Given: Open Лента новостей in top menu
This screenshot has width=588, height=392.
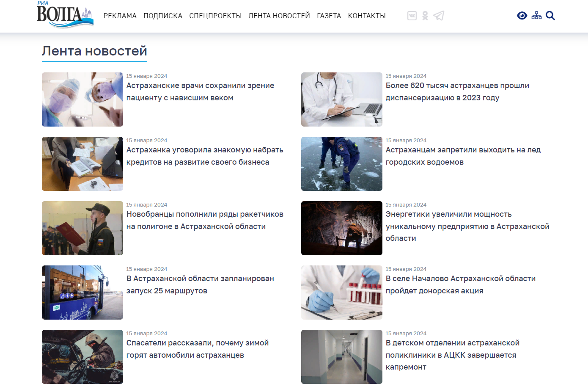Looking at the screenshot, I should [279, 16].
